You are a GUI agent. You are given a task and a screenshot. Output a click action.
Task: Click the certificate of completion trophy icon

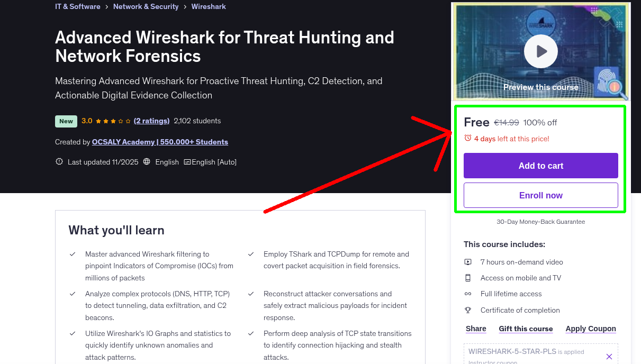pos(468,310)
